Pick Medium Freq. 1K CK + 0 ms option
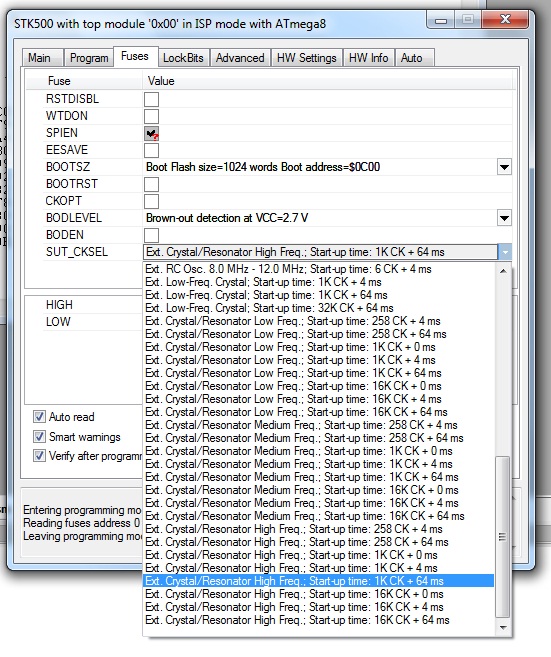This screenshot has height=657, width=551. pos(318,451)
